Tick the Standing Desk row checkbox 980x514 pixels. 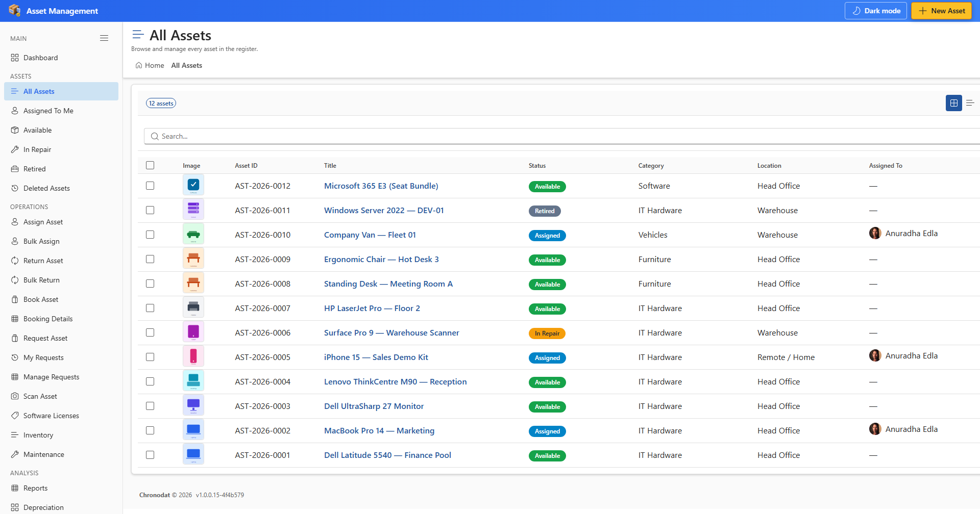coord(150,284)
